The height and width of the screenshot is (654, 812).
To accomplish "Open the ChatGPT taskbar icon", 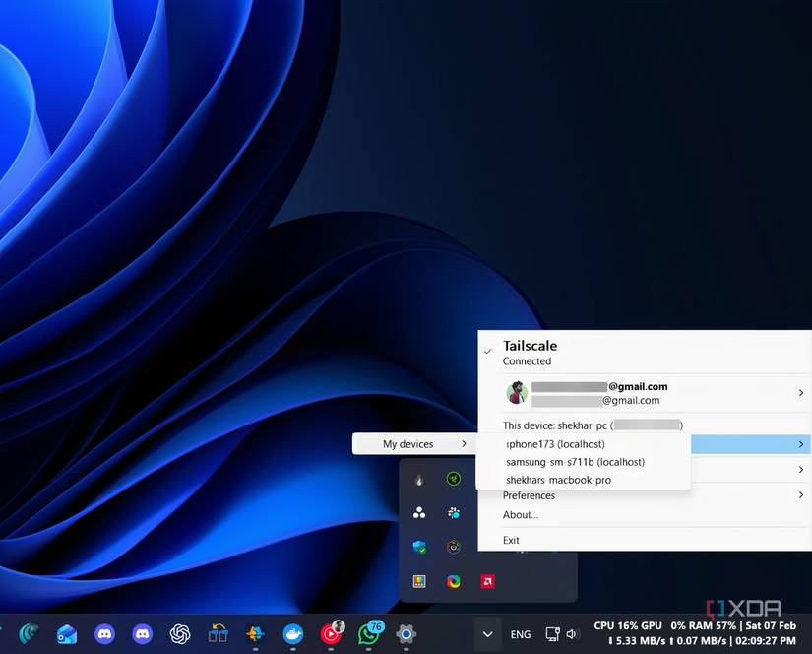I will (180, 634).
